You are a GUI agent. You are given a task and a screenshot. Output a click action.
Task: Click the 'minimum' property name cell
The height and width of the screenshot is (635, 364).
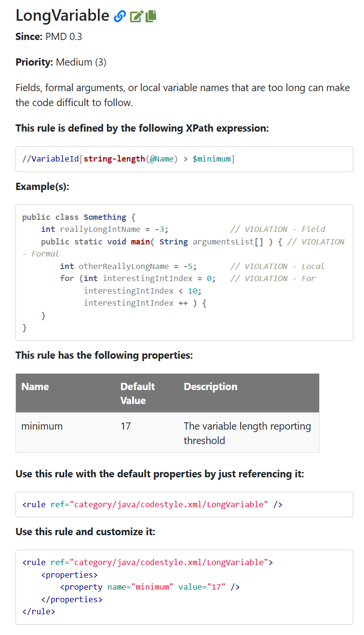(42, 426)
